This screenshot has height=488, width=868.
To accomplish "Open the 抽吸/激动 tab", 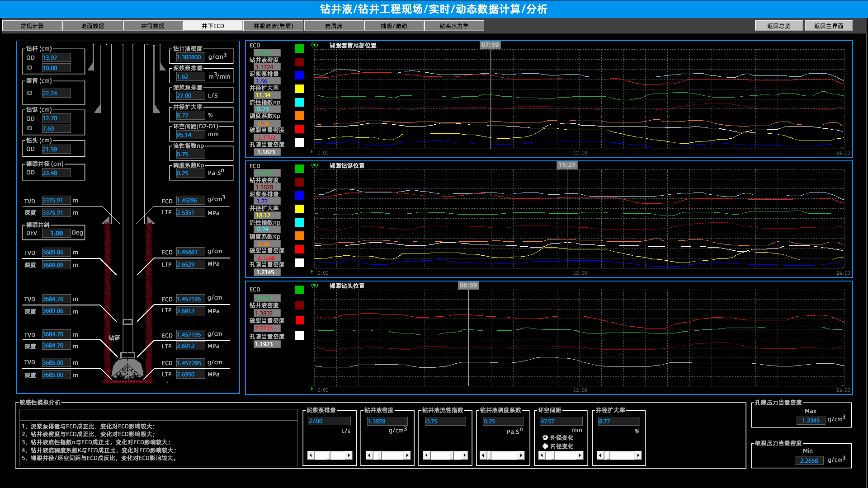I will click(394, 26).
